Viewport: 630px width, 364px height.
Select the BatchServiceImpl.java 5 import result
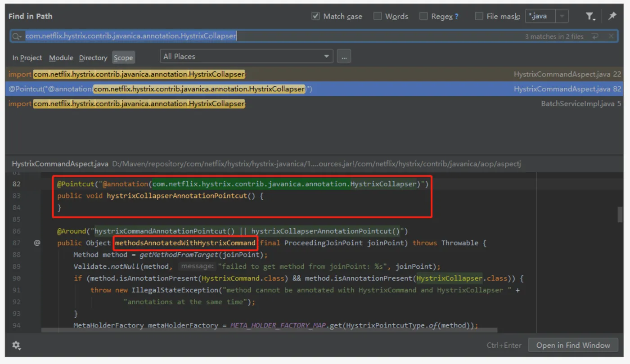315,104
